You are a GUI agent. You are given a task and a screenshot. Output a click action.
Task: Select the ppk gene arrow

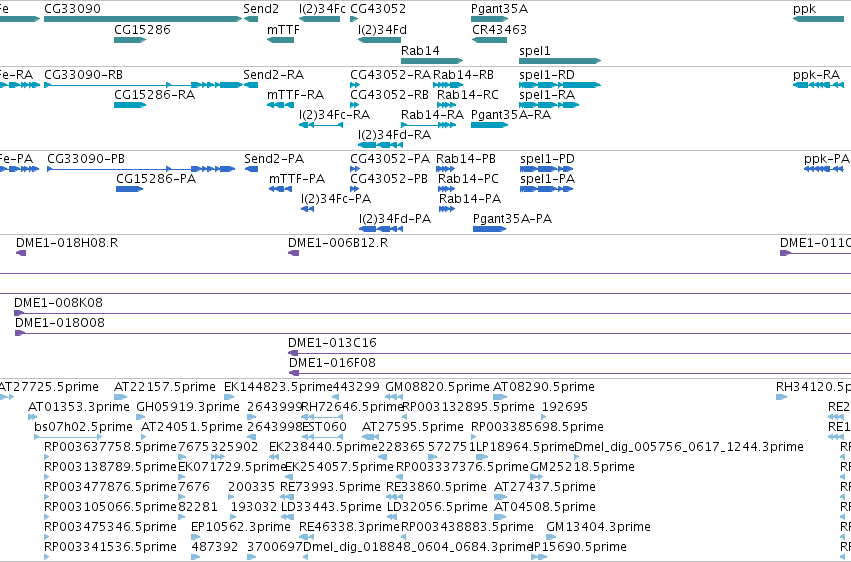click(818, 19)
